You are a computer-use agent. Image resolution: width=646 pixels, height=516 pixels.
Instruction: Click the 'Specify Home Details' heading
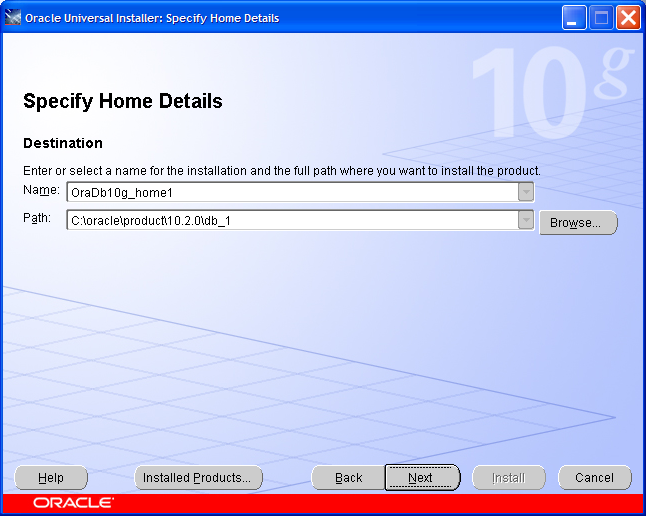[x=123, y=101]
